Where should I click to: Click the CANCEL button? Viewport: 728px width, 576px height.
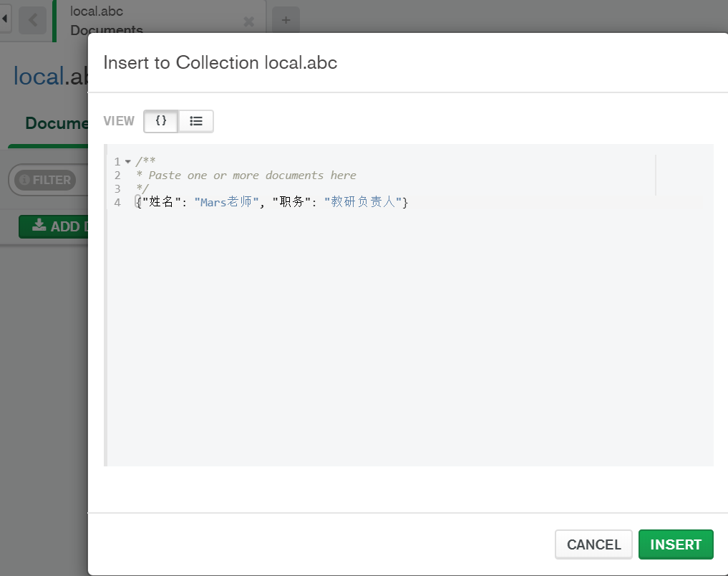(593, 544)
